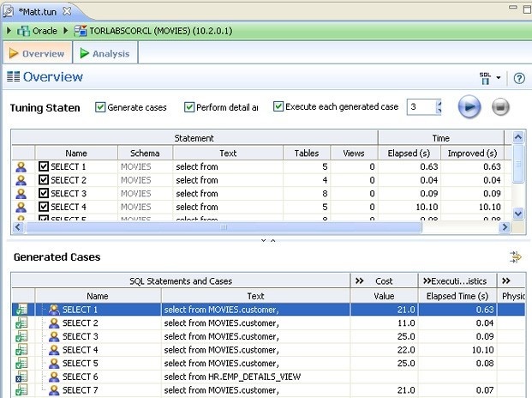Click the execution count number field

pyautogui.click(x=421, y=107)
